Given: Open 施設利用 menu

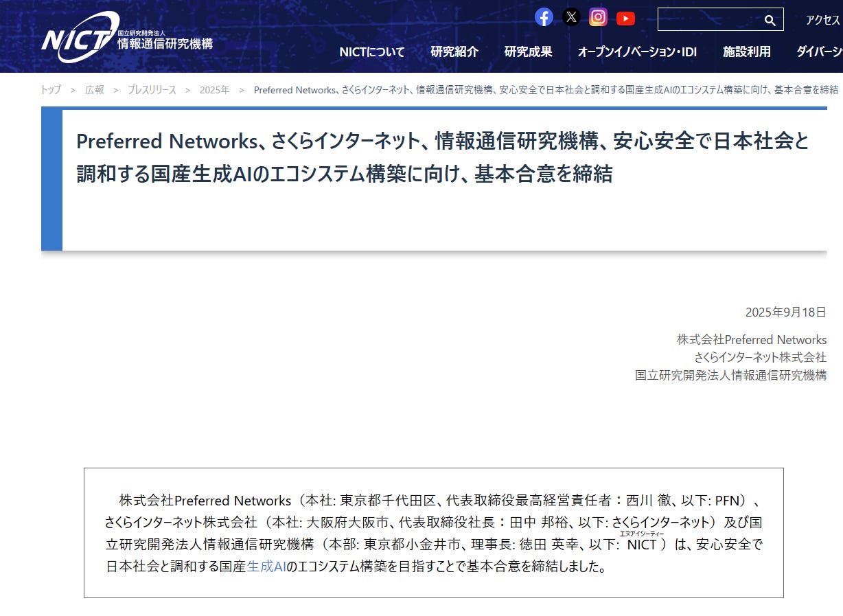Looking at the screenshot, I should coord(747,52).
